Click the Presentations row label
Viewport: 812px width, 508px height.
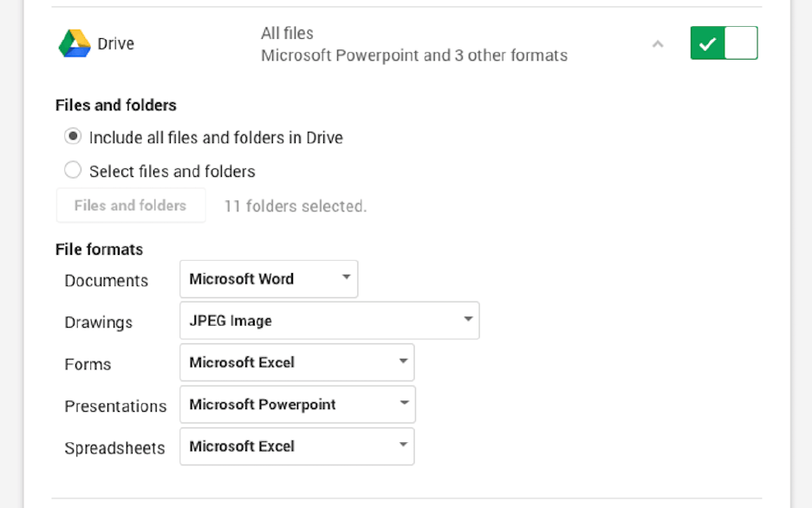click(x=115, y=407)
